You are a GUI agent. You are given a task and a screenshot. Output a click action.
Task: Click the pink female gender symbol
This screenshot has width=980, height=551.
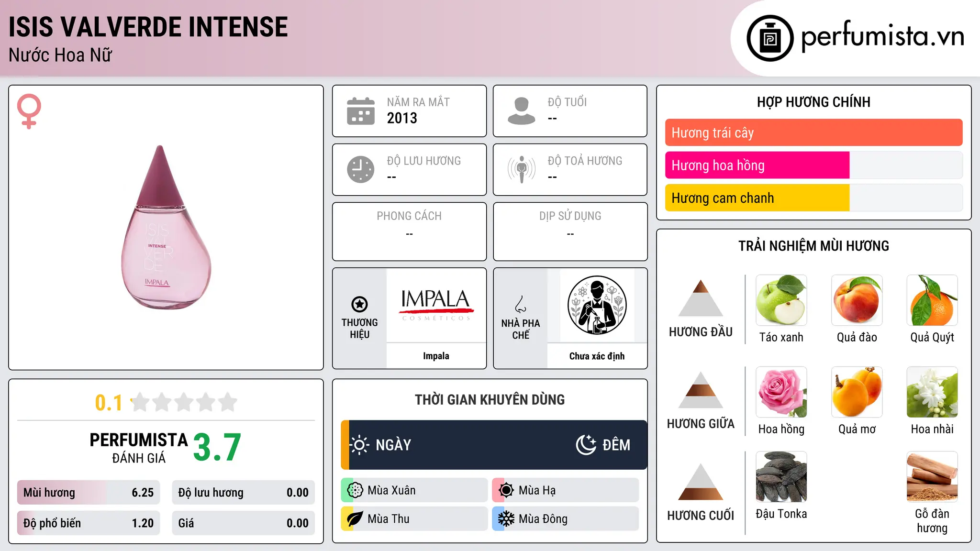click(29, 111)
